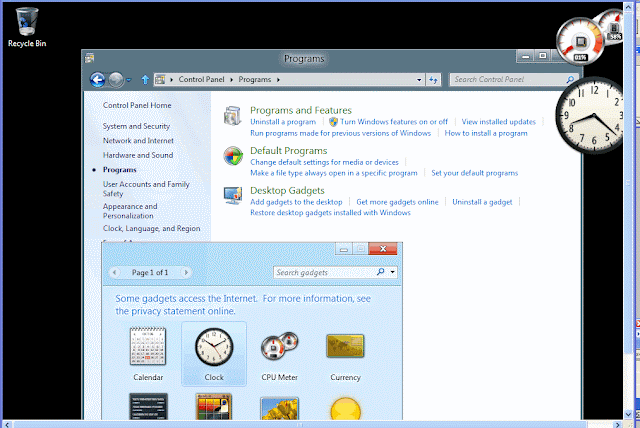Select the Weather sun gadget thumbnail
The width and height of the screenshot is (640, 428).
point(346,409)
